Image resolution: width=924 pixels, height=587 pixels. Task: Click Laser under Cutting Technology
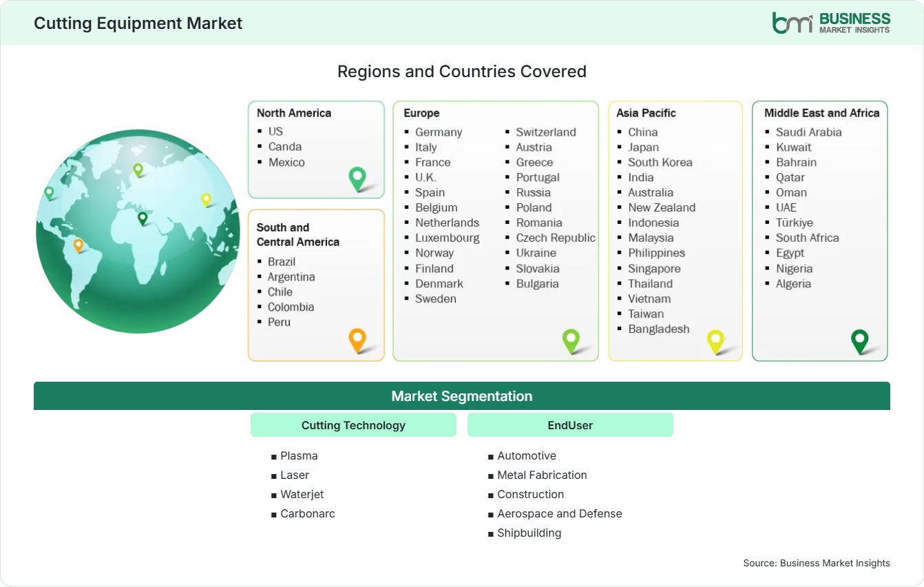295,475
